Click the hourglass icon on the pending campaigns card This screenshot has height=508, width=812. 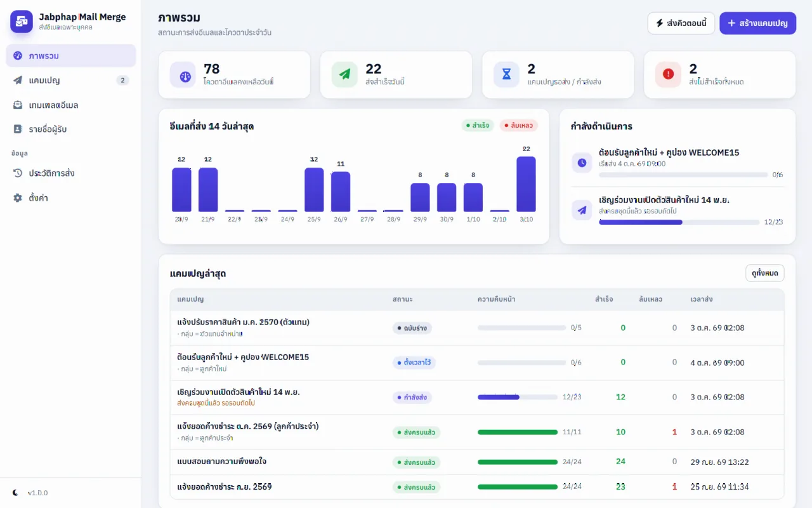(506, 75)
